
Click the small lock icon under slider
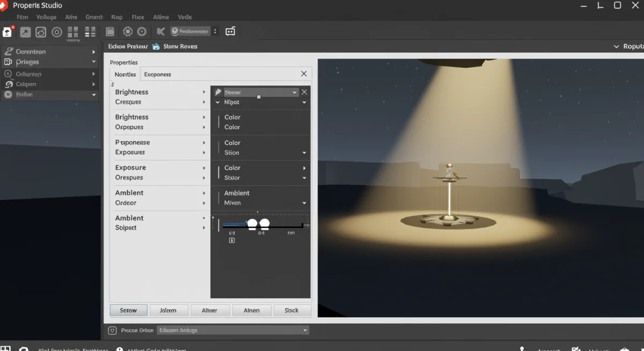pyautogui.click(x=232, y=240)
